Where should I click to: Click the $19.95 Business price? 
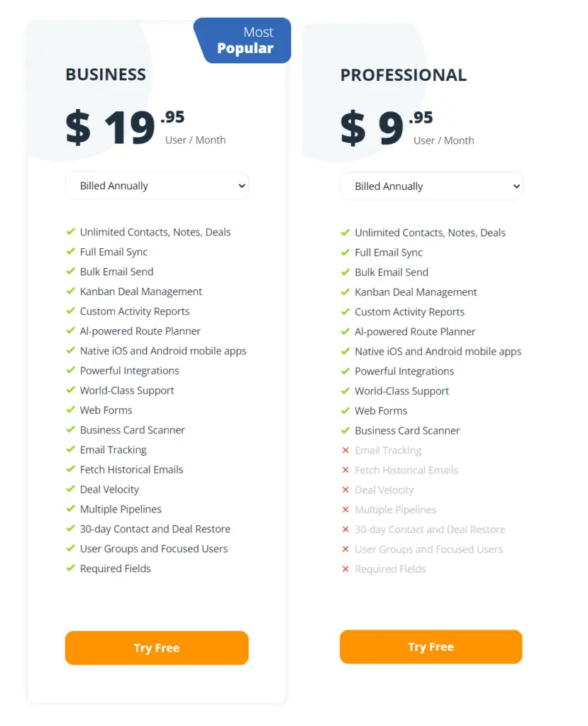[125, 127]
